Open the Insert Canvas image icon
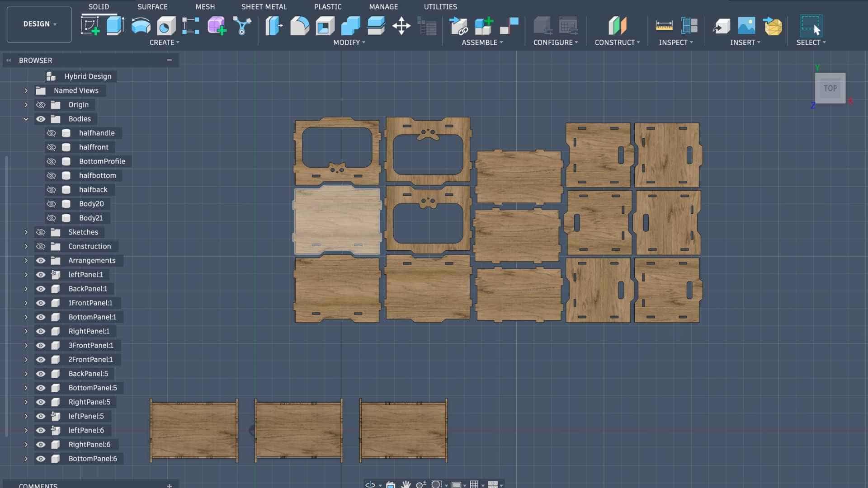 pos(746,25)
